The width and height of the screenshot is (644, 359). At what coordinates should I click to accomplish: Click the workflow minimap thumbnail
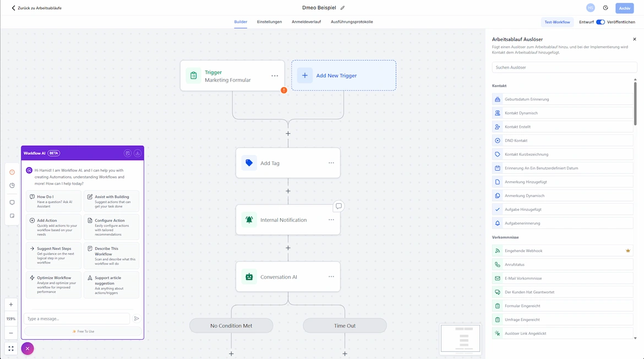pos(460,339)
